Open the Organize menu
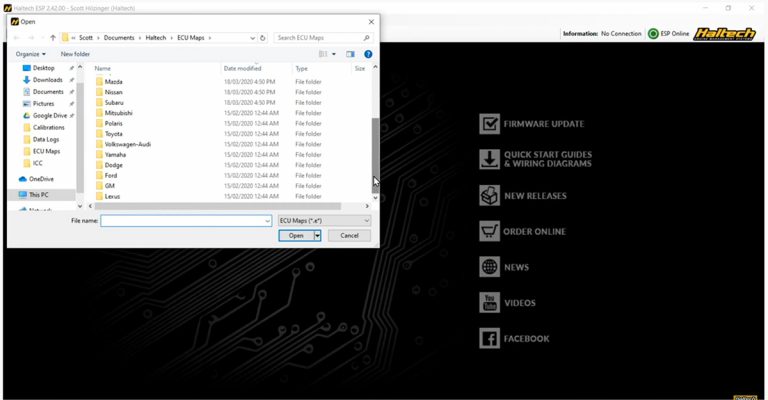Image resolution: width=768 pixels, height=400 pixels. 30,54
